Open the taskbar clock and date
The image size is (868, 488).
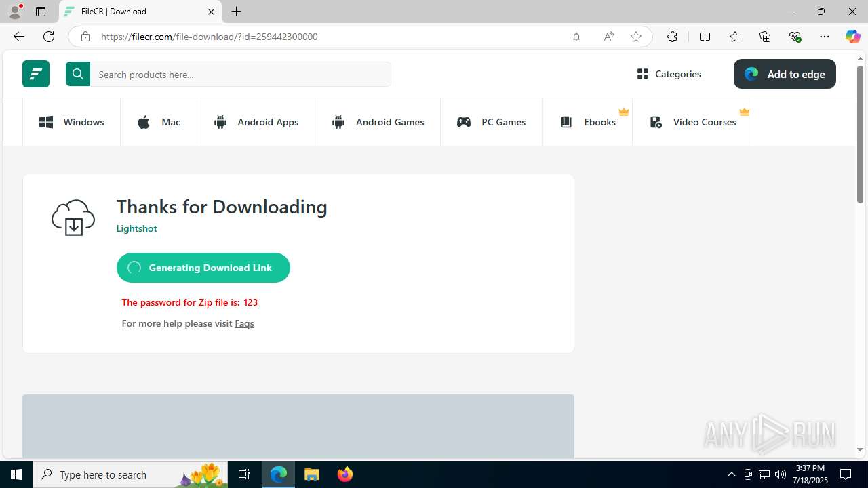(x=810, y=474)
